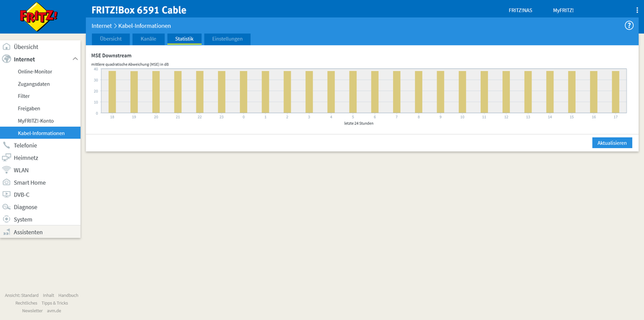Open MyFRITZ!-Konto submenu item
Screen dimensions: 644x320
point(40,120)
